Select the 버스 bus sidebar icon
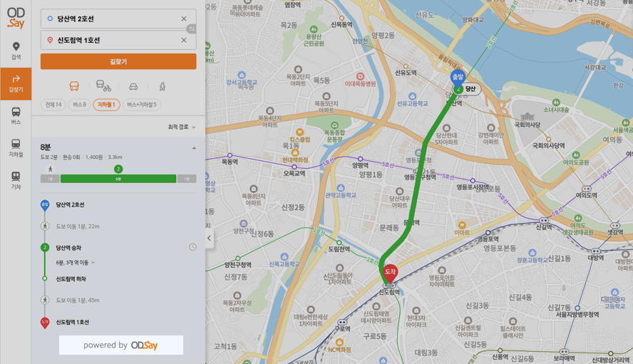 coord(16,116)
